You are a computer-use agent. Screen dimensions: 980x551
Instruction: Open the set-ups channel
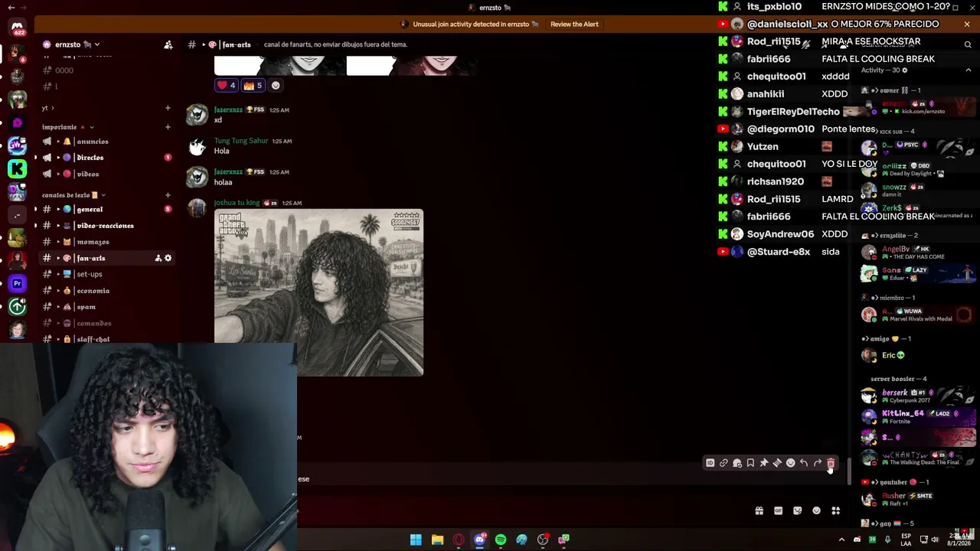pyautogui.click(x=106, y=274)
